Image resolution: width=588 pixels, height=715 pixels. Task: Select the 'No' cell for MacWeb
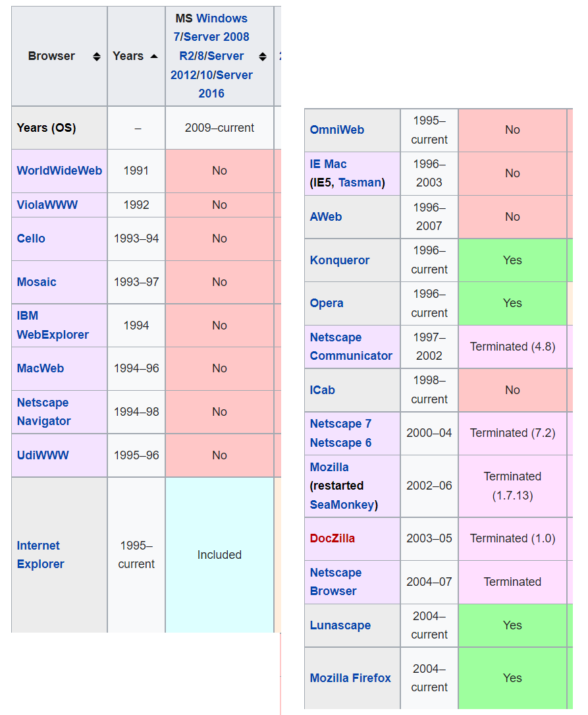pyautogui.click(x=219, y=368)
